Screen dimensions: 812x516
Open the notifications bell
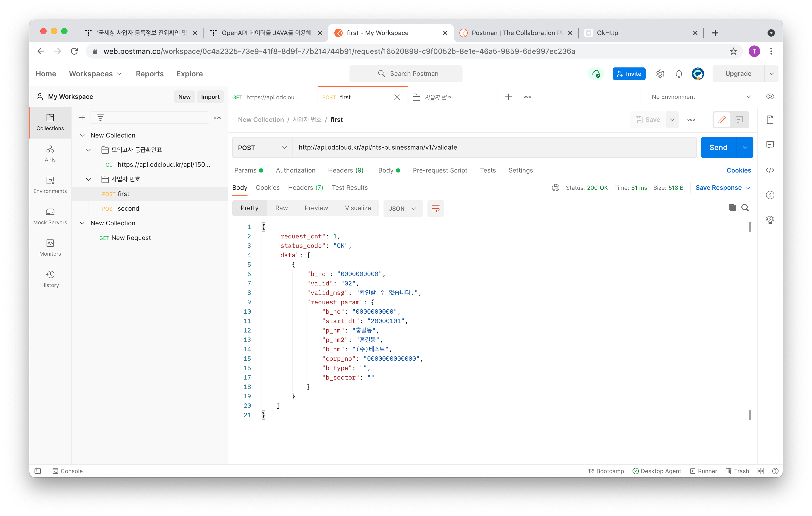point(679,73)
